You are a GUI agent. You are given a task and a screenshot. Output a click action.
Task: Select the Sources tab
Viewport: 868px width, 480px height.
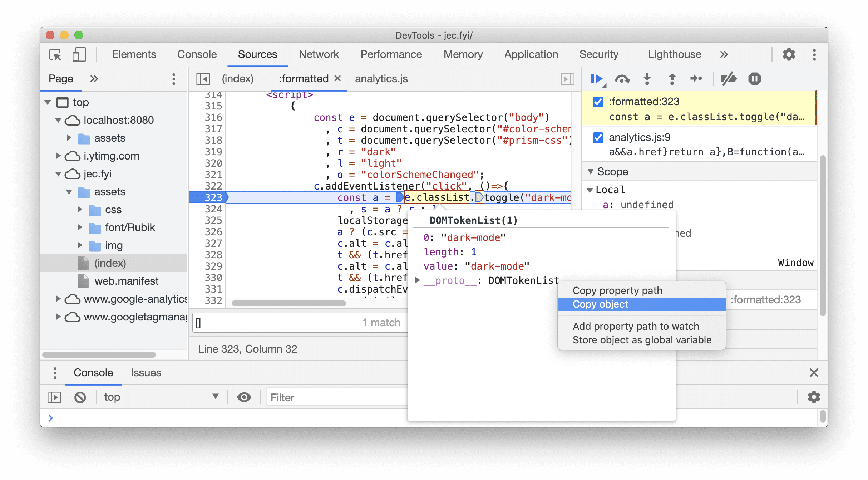(257, 54)
